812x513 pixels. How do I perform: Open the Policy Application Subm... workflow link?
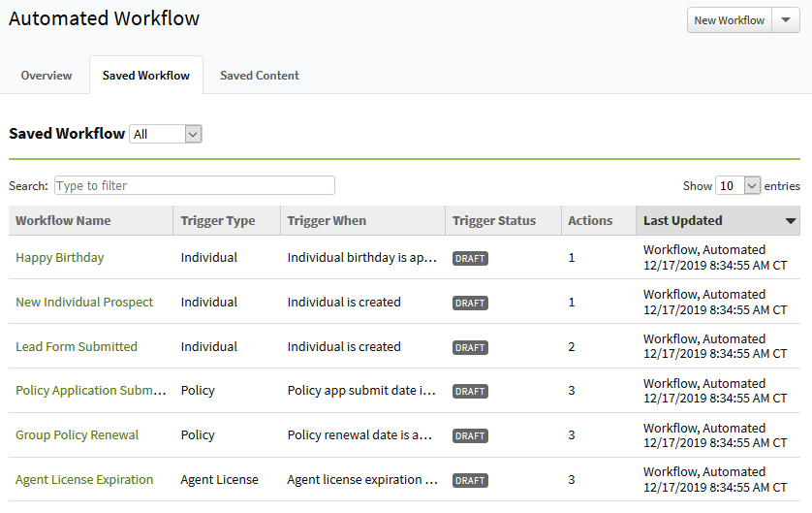[91, 390]
